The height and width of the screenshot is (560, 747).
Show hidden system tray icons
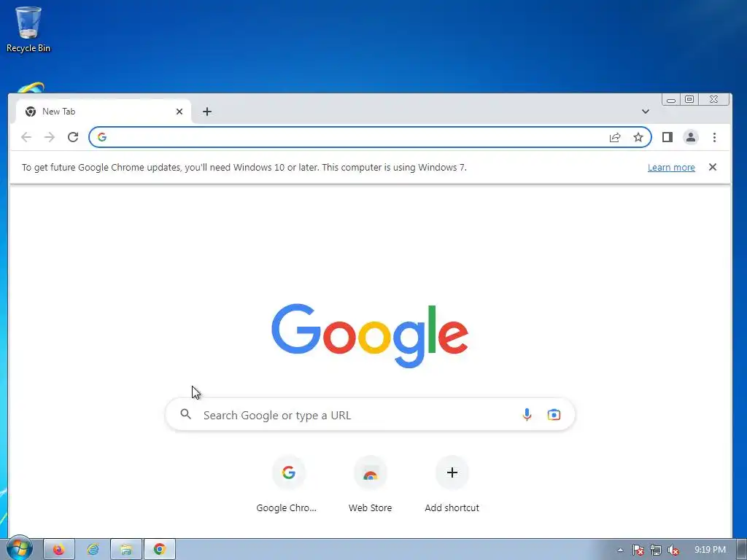(x=620, y=550)
